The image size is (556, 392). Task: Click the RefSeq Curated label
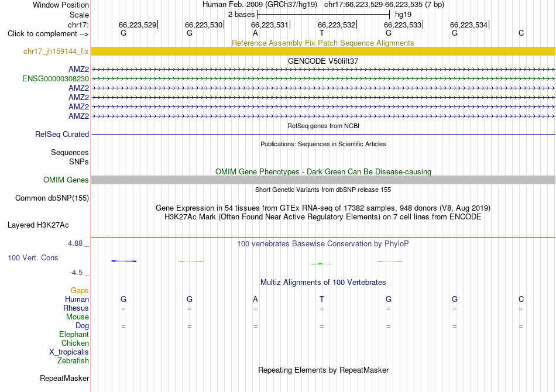tap(62, 135)
